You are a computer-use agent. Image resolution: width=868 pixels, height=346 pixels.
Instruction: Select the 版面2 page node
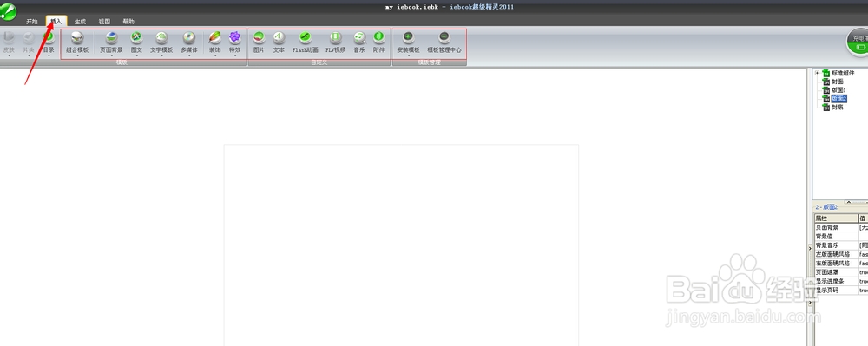pyautogui.click(x=839, y=98)
